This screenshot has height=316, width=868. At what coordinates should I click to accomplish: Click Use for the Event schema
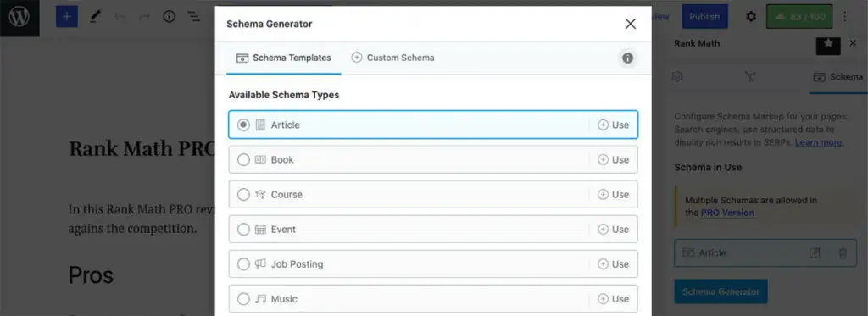point(614,230)
